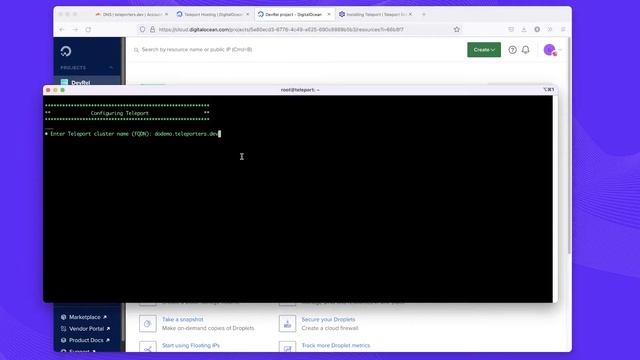Viewport: 640px width, 360px height.
Task: Click the digitalocean.com address bar URL
Action: (x=281, y=29)
